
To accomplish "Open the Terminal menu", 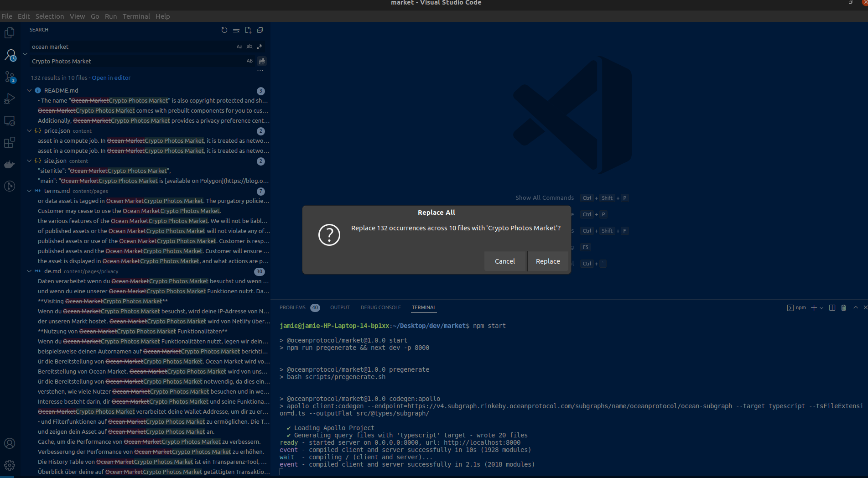I will [136, 16].
